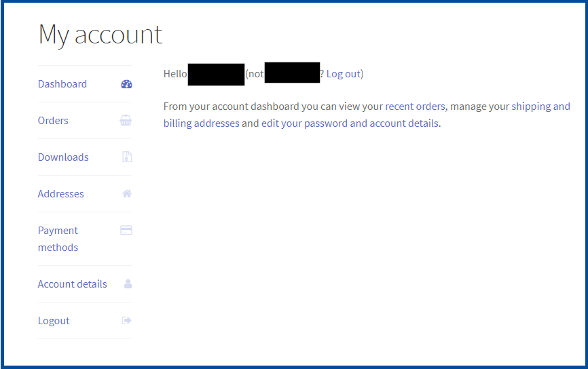The image size is (588, 369).
Task: Click the redacted username after Hello
Action: (x=216, y=75)
